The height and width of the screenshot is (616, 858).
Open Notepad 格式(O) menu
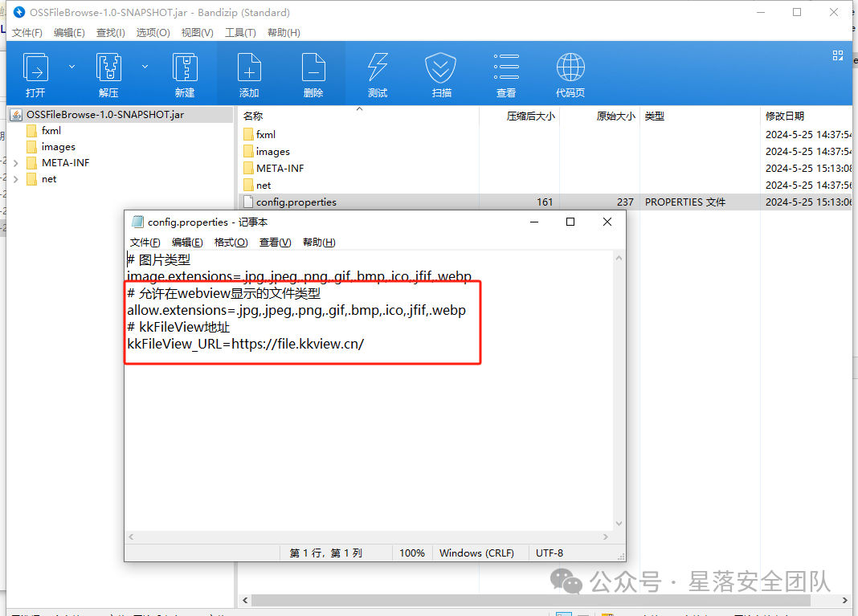click(x=231, y=243)
